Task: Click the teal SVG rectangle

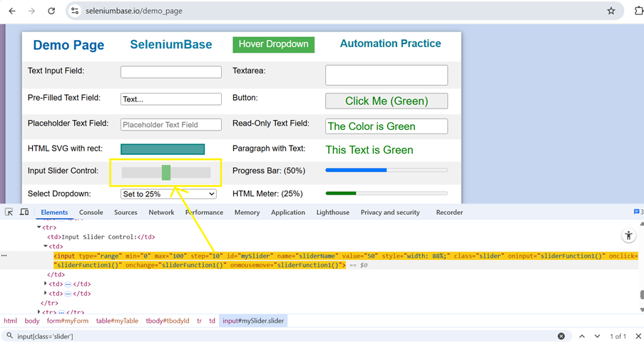Action: pyautogui.click(x=163, y=149)
